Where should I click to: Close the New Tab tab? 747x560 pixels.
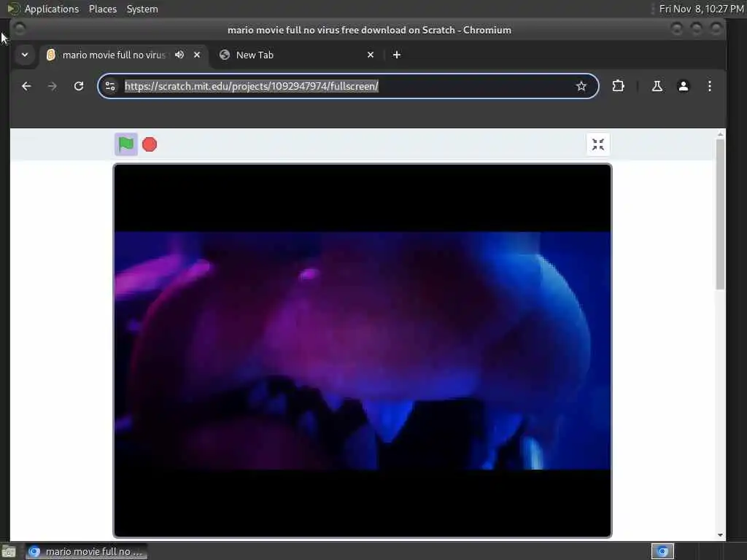[x=371, y=55]
